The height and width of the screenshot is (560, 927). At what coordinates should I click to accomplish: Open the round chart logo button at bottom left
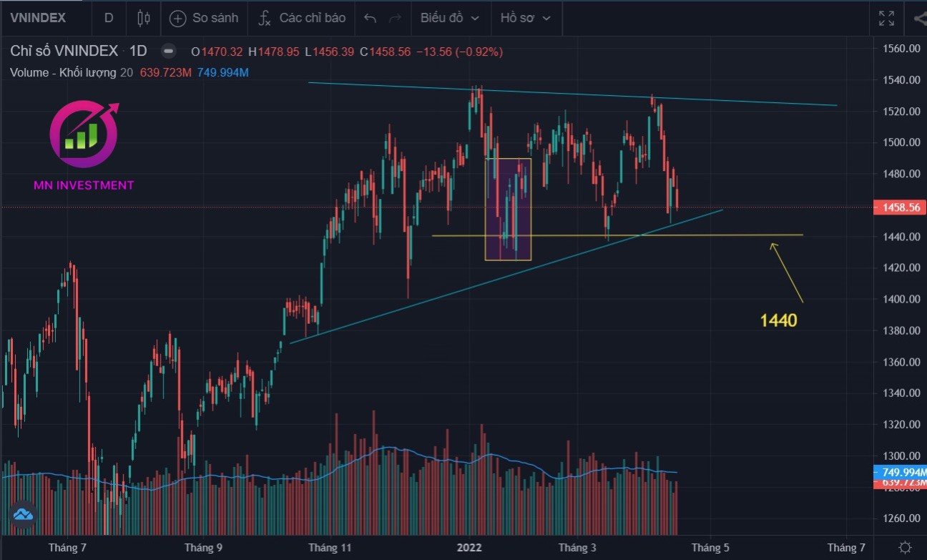tap(22, 514)
